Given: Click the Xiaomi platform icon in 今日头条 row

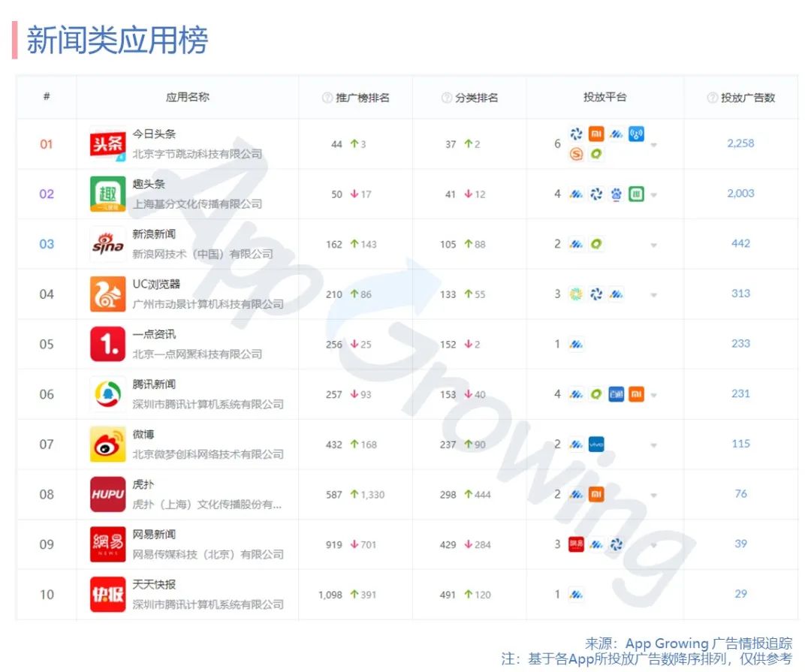Looking at the screenshot, I should tap(596, 134).
